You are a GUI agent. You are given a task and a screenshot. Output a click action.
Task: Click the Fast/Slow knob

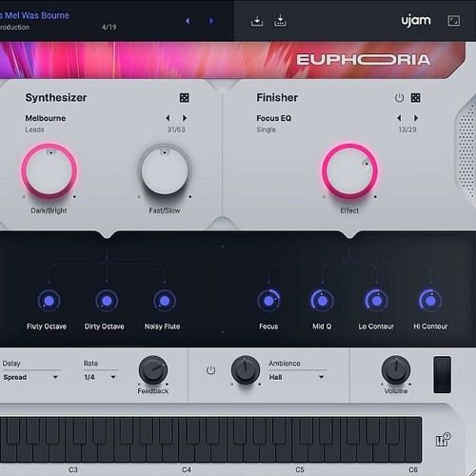(165, 171)
